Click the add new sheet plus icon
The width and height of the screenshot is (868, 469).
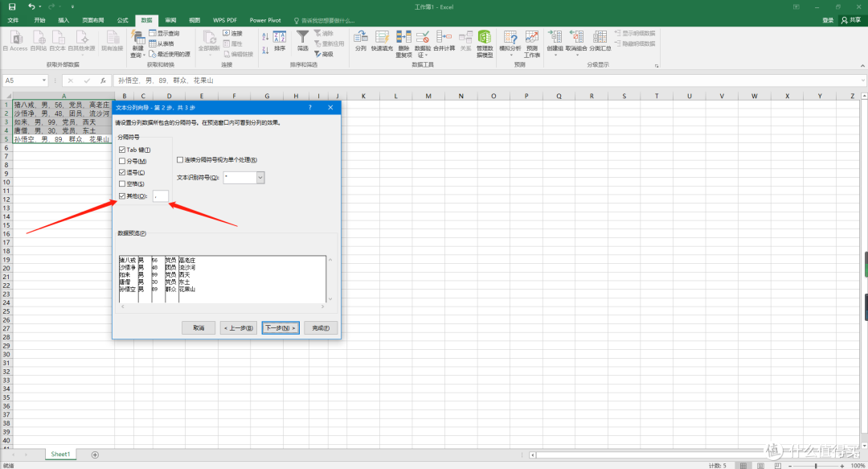coord(95,455)
